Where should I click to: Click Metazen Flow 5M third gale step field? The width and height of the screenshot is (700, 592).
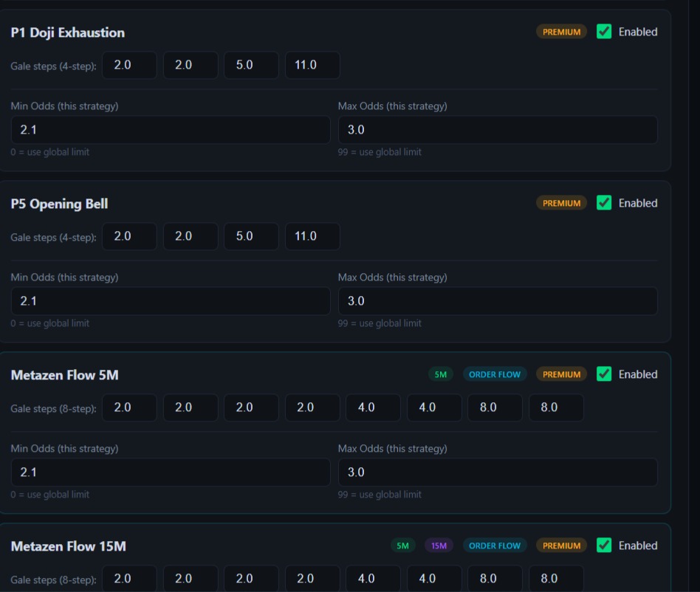tap(251, 407)
